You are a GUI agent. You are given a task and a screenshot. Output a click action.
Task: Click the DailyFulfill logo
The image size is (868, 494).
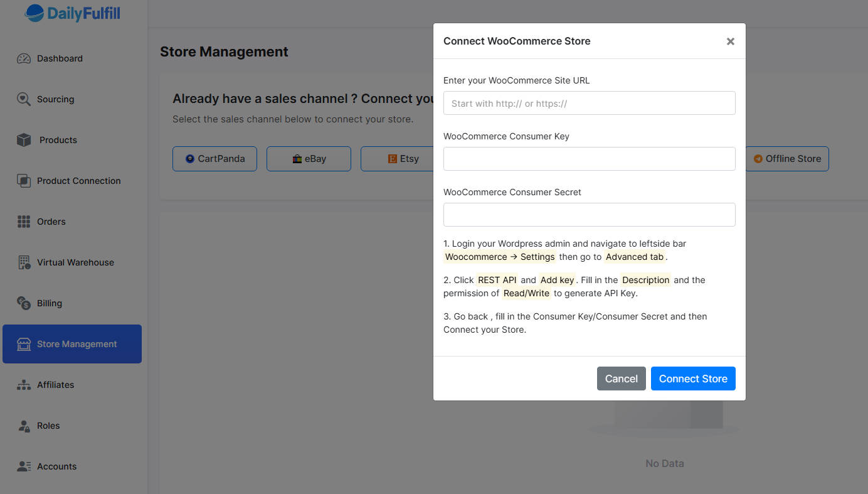[x=73, y=13]
